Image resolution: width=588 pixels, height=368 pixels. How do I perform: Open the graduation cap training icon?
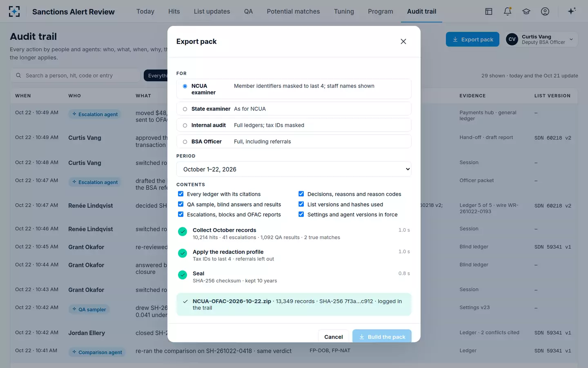[526, 11]
